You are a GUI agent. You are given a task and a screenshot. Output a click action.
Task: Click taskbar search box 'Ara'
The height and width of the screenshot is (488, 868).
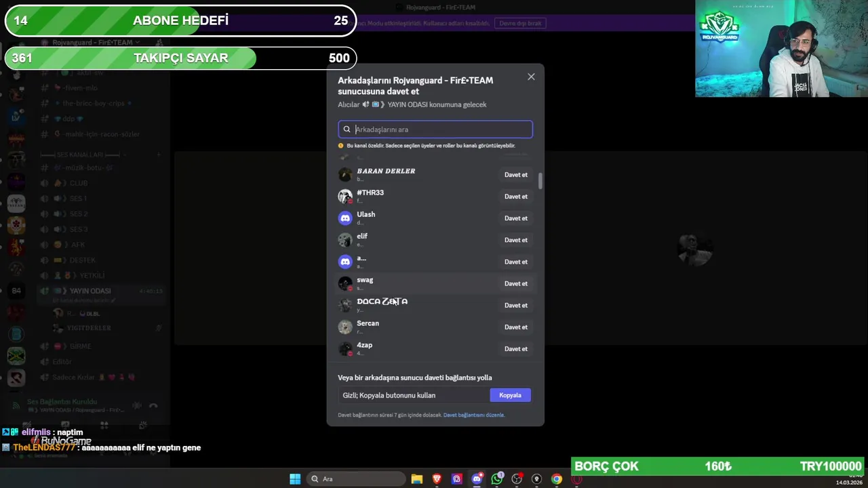click(357, 479)
